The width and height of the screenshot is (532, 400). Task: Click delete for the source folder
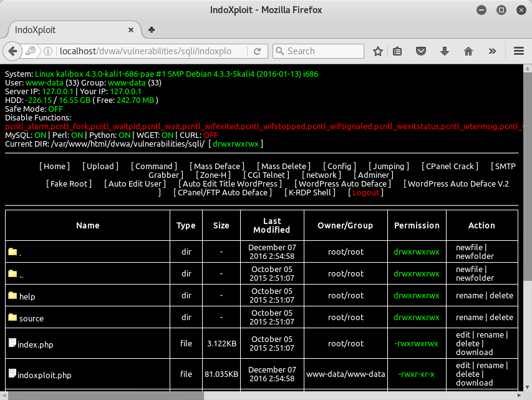pos(501,317)
